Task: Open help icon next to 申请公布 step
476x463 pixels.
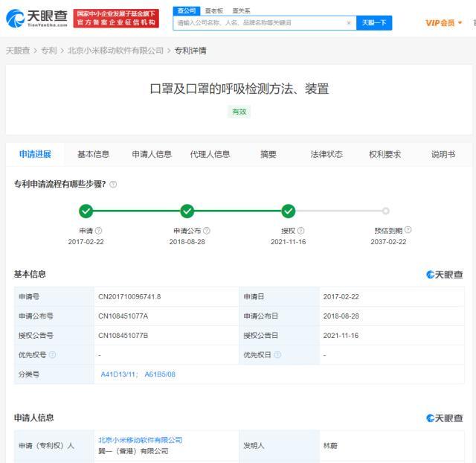Action: (207, 231)
